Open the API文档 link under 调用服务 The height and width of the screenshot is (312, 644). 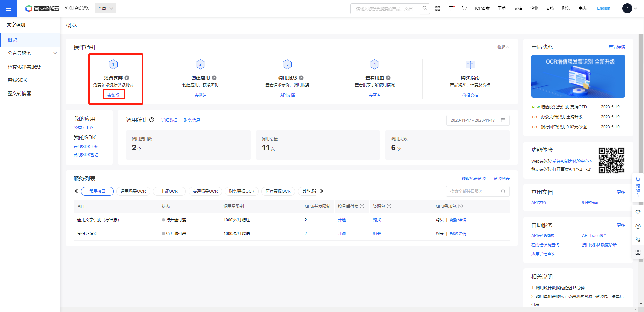[288, 95]
